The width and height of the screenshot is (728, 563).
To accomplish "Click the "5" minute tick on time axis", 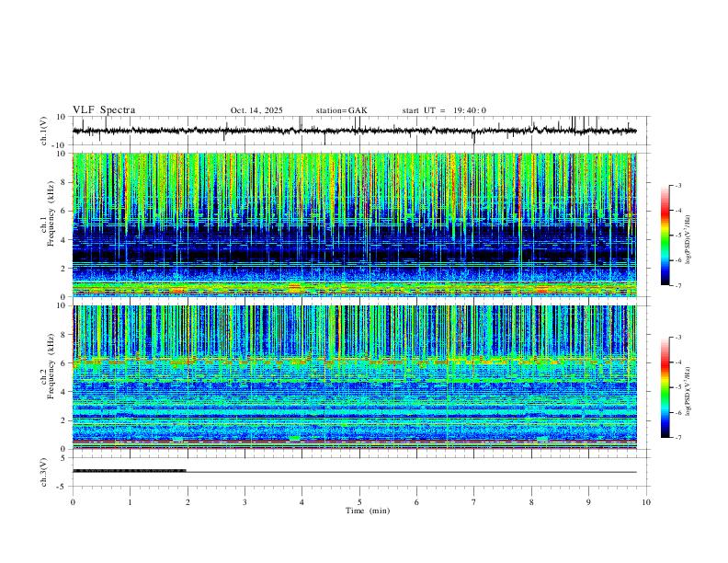I will 359,502.
